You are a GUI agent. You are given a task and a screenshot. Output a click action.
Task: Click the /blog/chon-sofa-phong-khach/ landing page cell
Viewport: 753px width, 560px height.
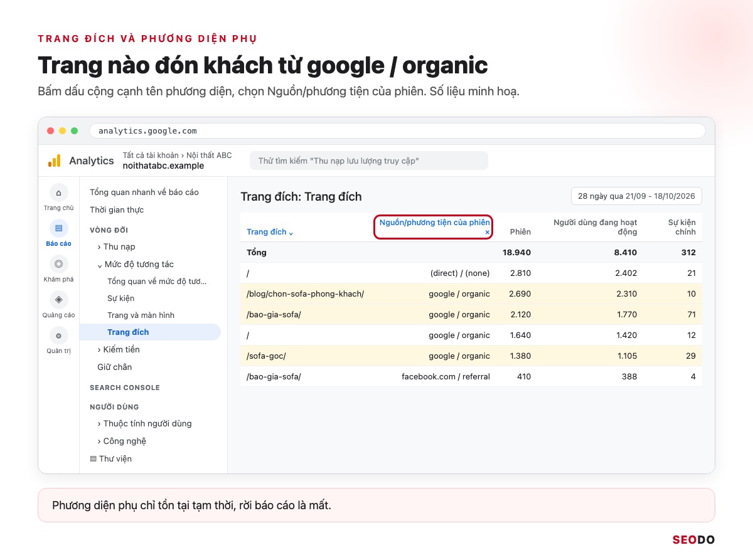(306, 293)
